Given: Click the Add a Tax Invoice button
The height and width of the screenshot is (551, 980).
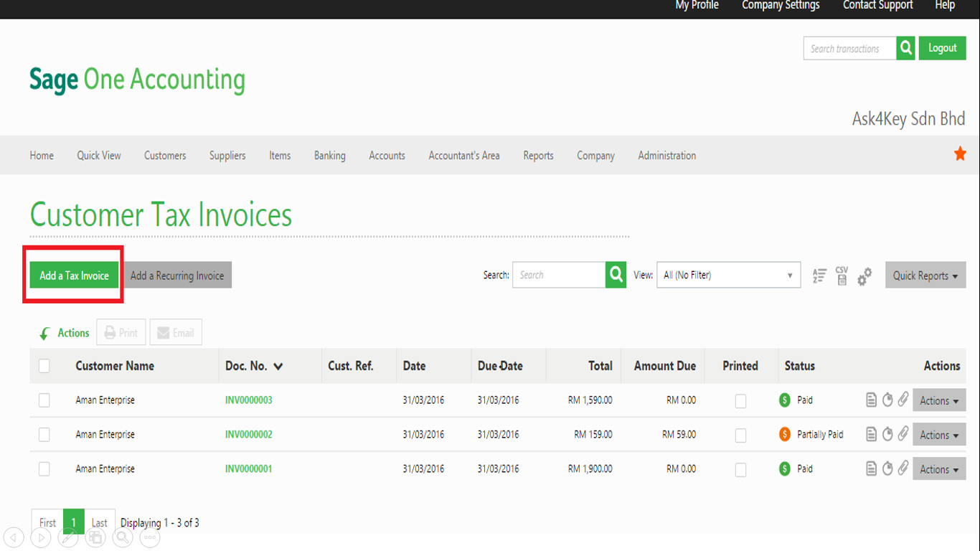Looking at the screenshot, I should 75,275.
